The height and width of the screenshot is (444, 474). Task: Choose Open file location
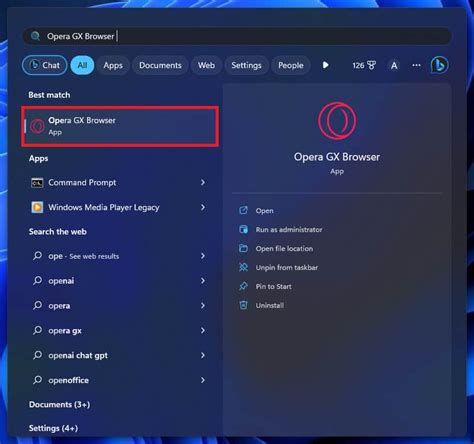tap(284, 249)
